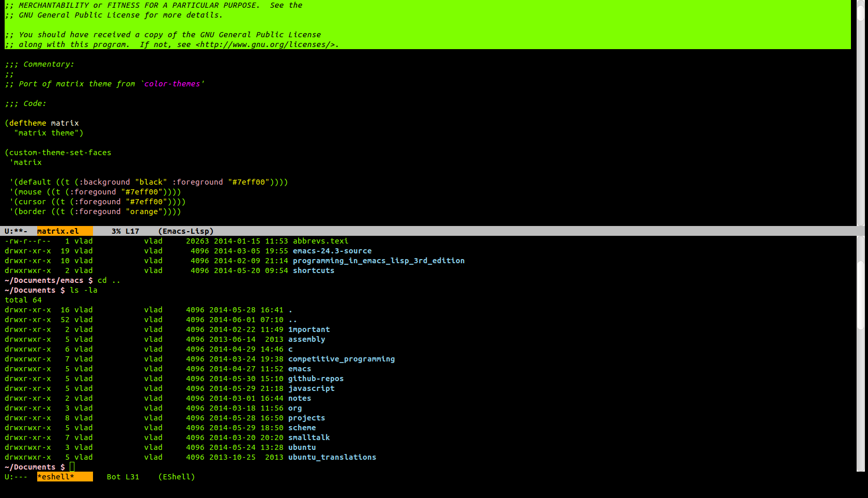Click the `color-themes' reference in commentary
Screen dimensions: 868x498
[x=172, y=84]
